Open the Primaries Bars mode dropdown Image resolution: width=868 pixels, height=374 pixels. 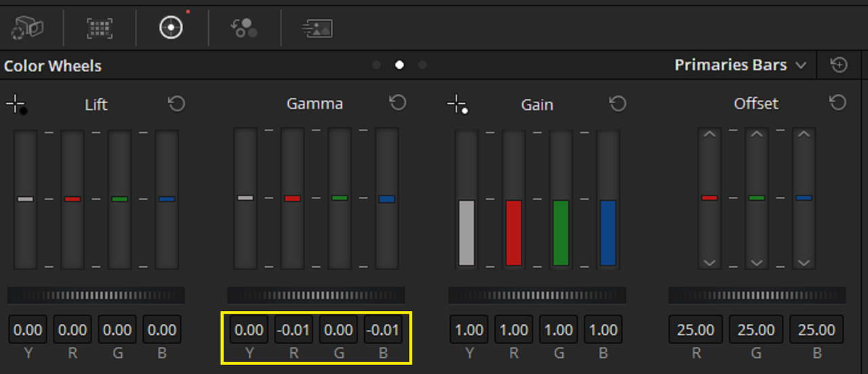tap(741, 65)
